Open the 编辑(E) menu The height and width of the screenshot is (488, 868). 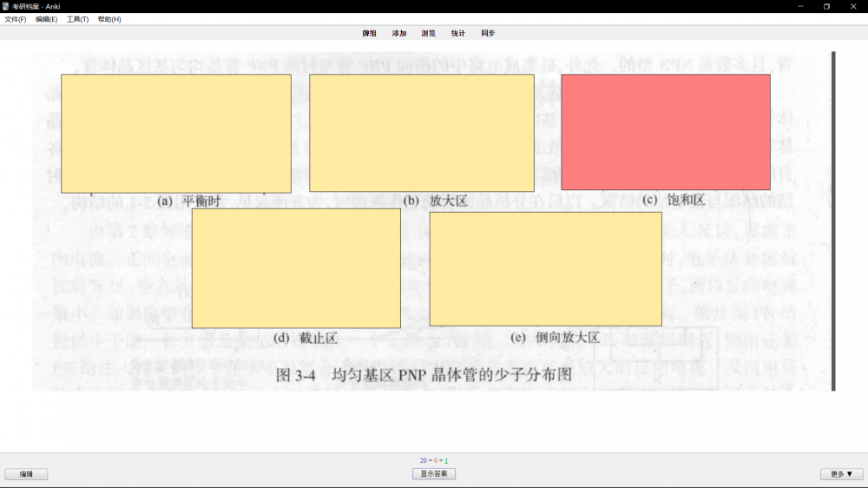tap(47, 19)
